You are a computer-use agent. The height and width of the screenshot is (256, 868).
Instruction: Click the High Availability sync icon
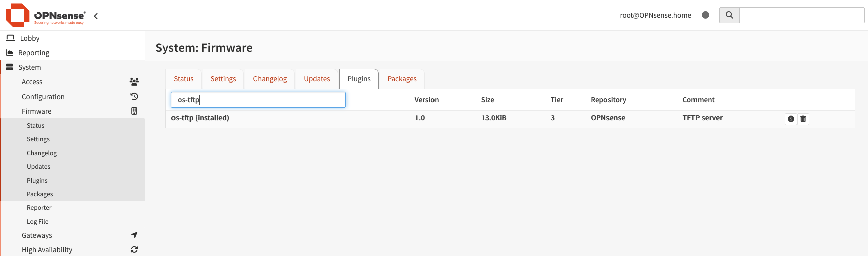(134, 250)
